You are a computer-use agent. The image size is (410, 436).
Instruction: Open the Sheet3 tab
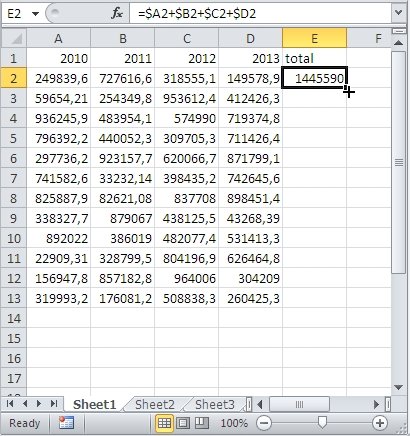[215, 404]
